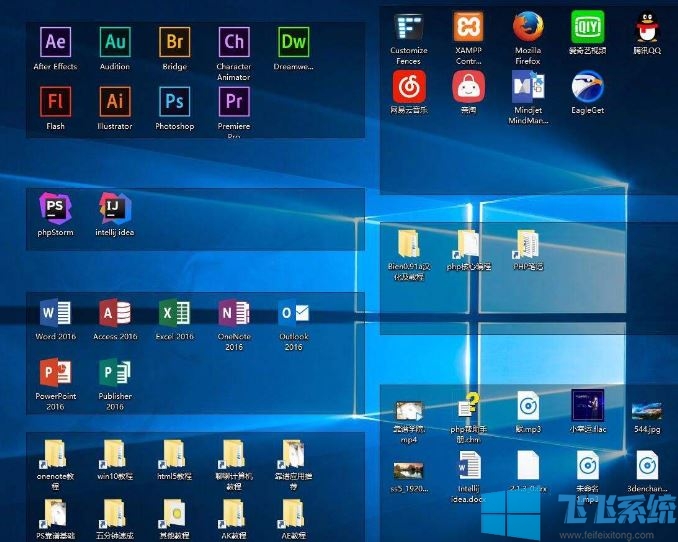Select the Tencent QQ penguin icon
Image resolution: width=678 pixels, height=542 pixels.
[647, 27]
